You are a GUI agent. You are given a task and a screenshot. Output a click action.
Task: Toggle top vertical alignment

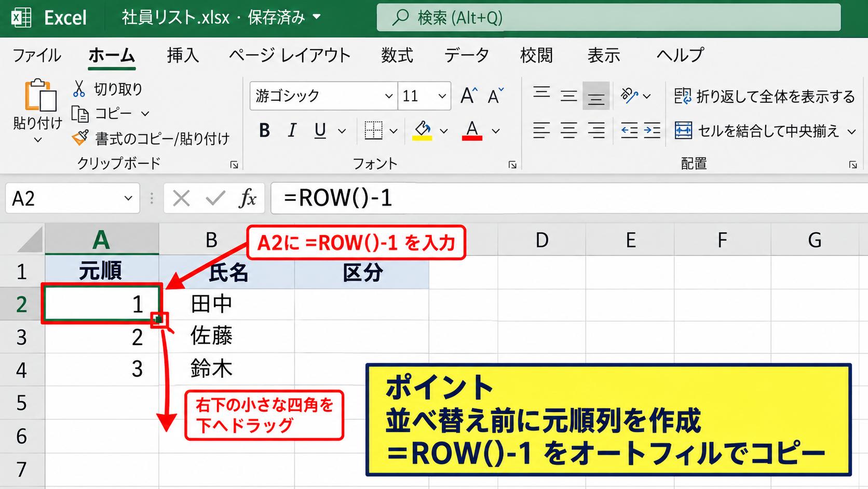(x=541, y=94)
